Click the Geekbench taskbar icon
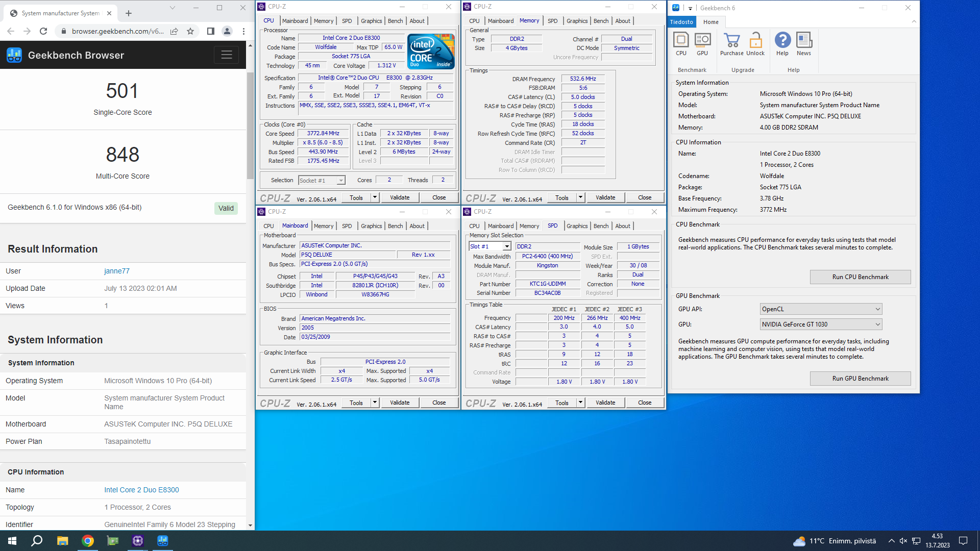The image size is (980, 551). tap(162, 541)
